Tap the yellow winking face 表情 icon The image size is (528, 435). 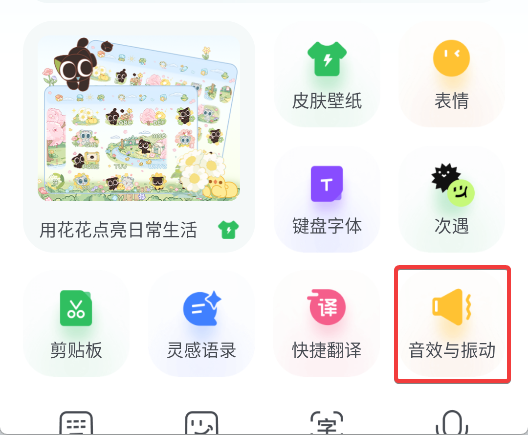451,59
